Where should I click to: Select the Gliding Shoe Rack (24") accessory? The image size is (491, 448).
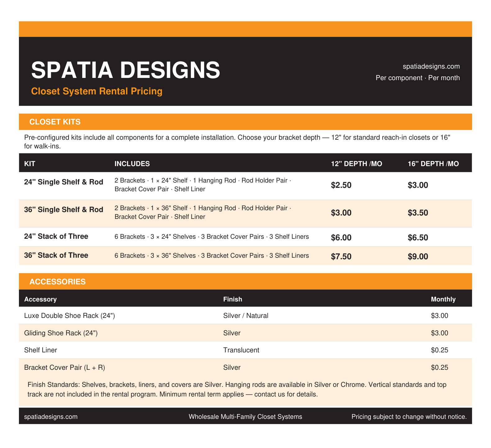[61, 333]
